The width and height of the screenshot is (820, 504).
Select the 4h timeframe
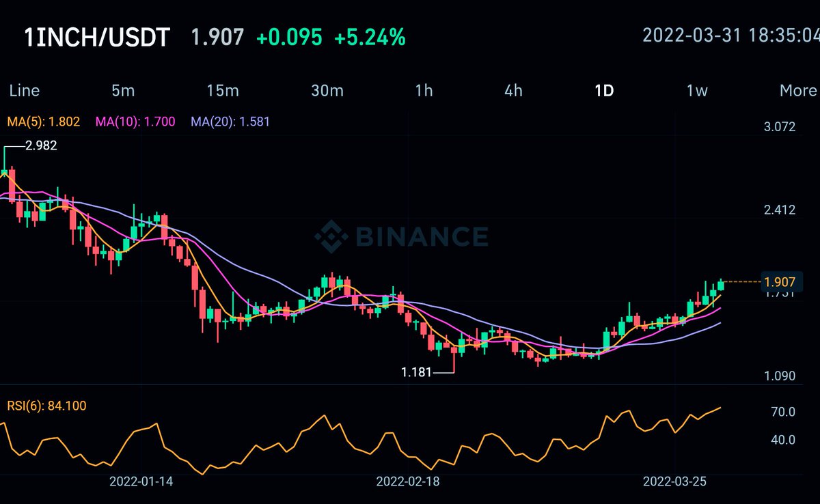click(513, 90)
